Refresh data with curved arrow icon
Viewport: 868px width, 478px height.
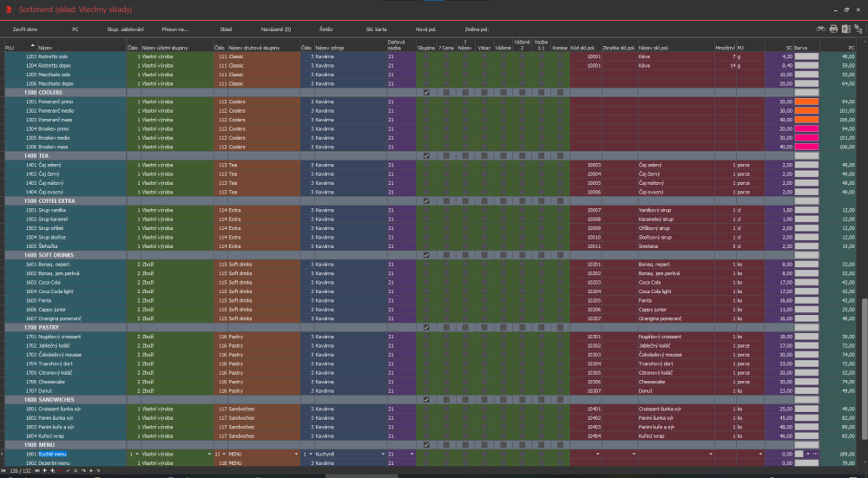tap(83, 471)
